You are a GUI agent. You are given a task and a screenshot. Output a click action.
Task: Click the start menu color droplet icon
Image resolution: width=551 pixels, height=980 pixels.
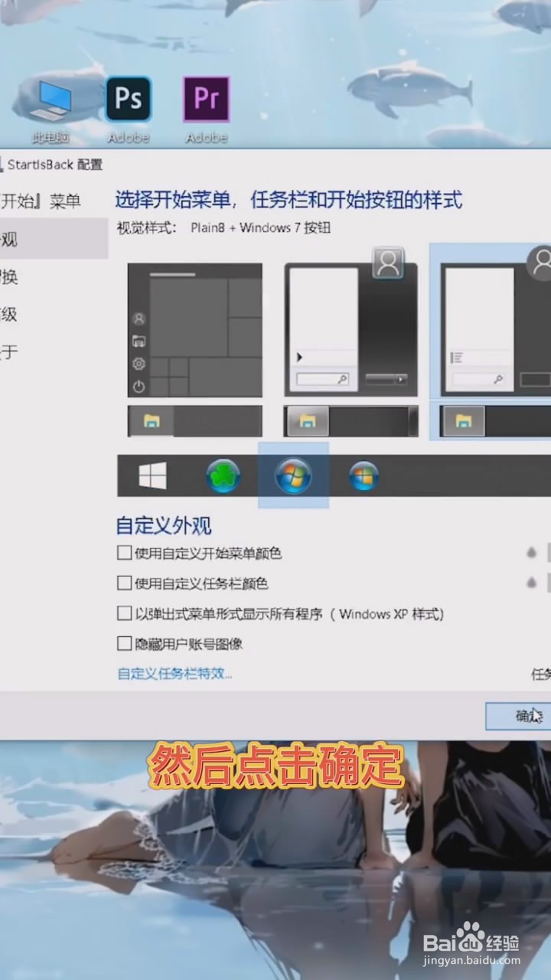tap(531, 553)
